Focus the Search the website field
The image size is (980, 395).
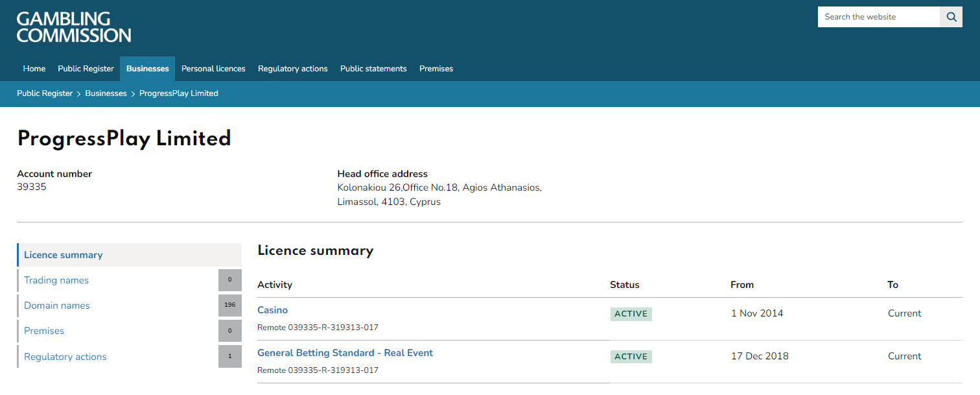point(879,17)
